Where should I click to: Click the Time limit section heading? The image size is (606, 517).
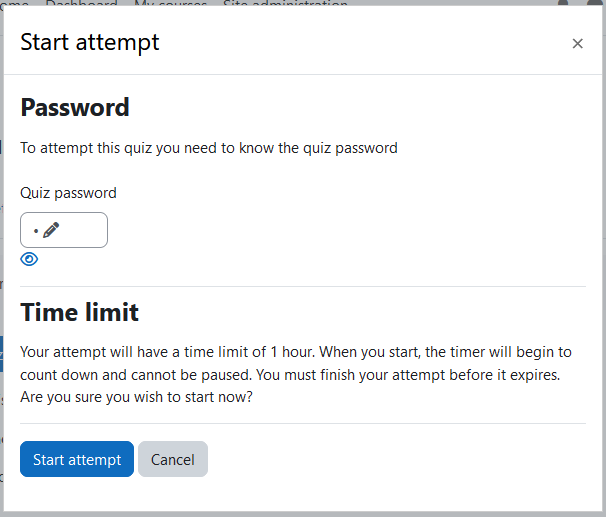79,312
